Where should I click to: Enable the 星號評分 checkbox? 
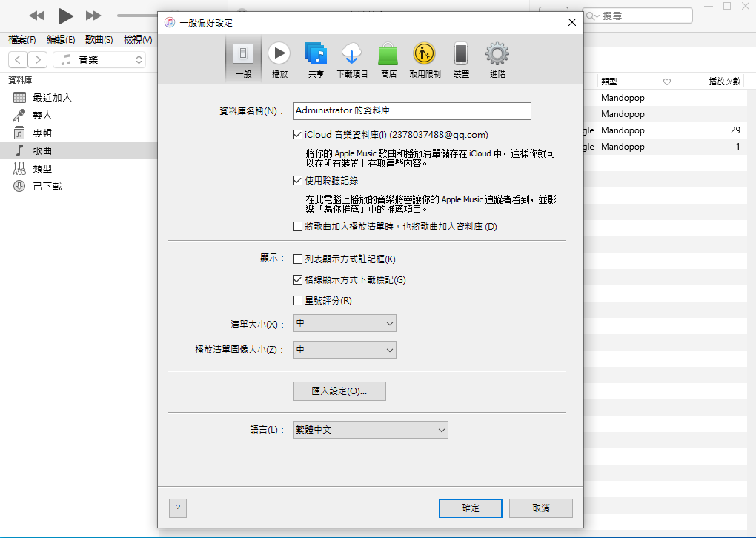point(298,301)
